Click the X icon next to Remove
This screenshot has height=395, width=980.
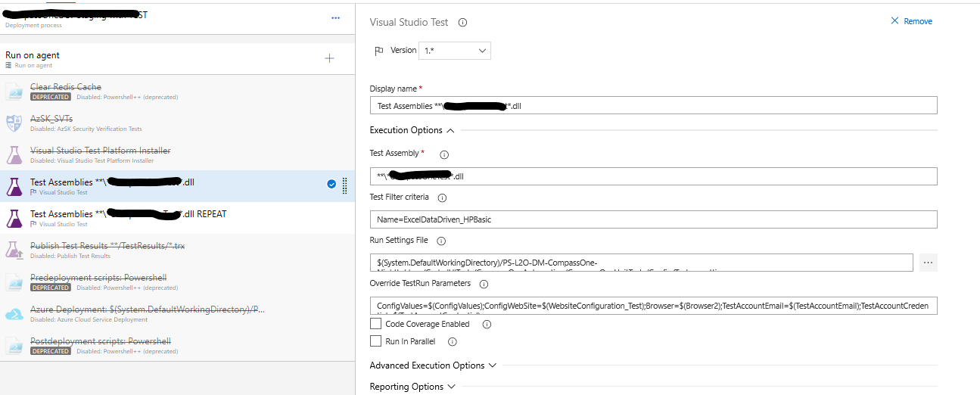tap(895, 21)
